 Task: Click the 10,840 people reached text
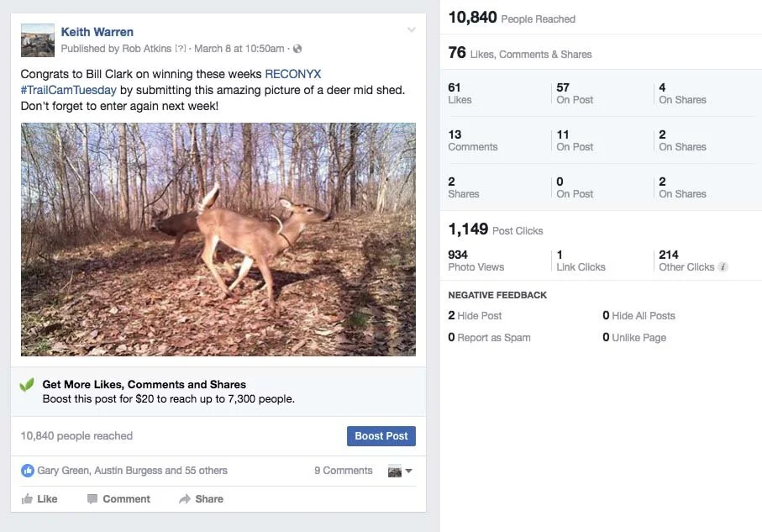click(76, 435)
